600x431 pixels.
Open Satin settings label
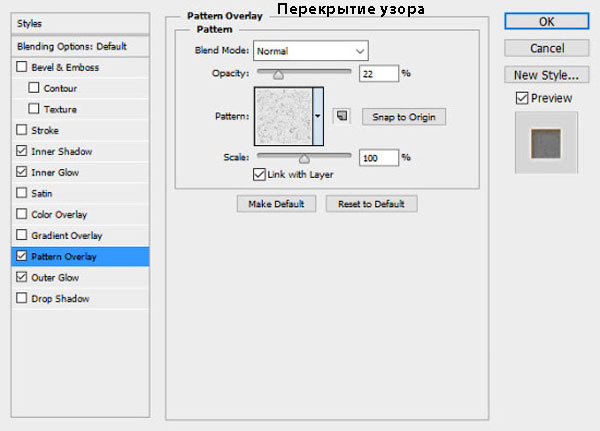tap(42, 194)
